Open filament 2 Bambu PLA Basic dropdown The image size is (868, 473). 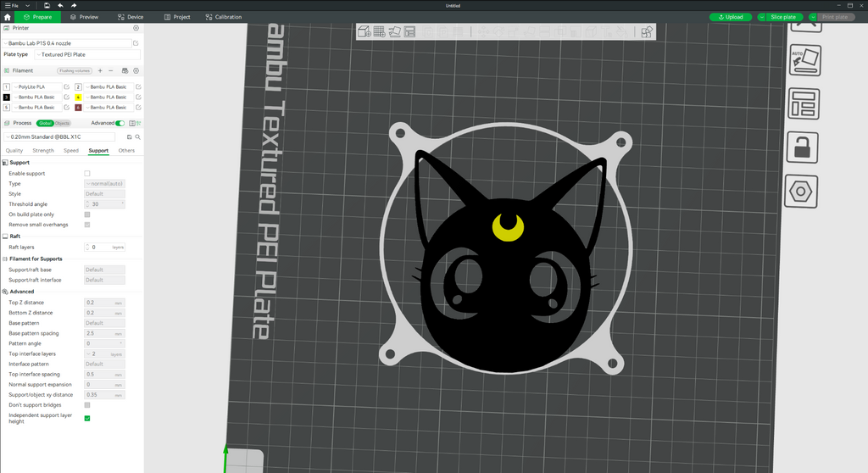pyautogui.click(x=108, y=87)
